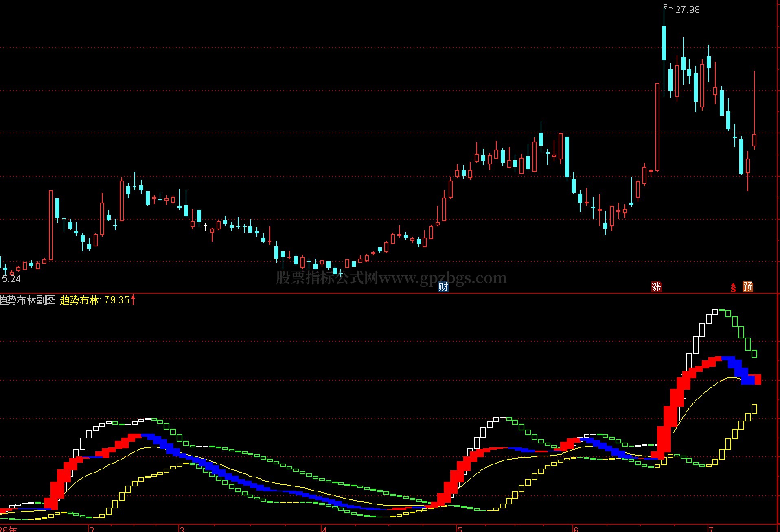Click the red up arrow after 79.35
The image size is (780, 532).
click(x=133, y=300)
